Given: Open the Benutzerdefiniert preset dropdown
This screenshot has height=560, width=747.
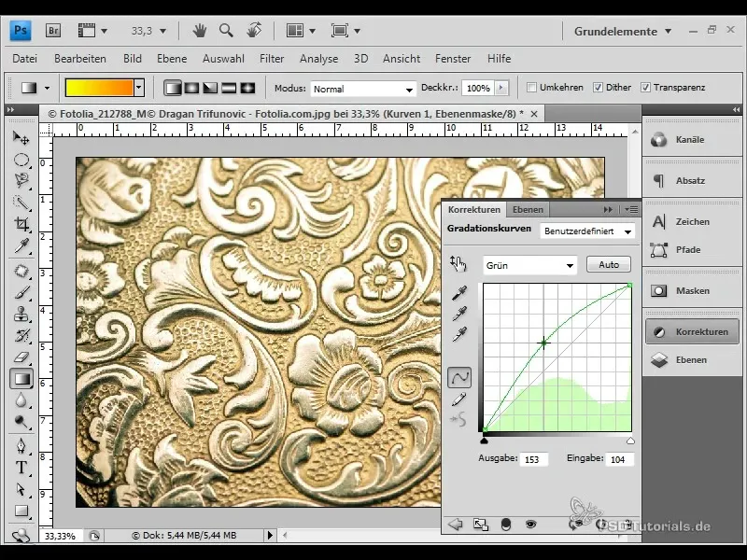Looking at the screenshot, I should 587,231.
